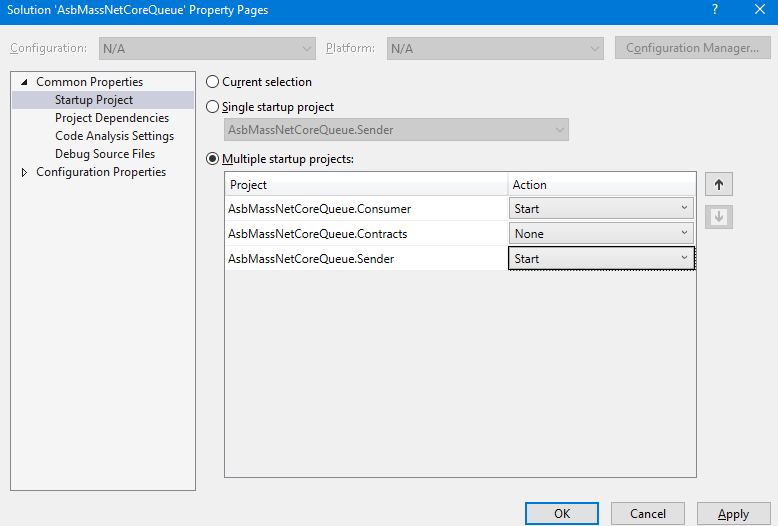Expand the Configuration Properties node
Image resolution: width=778 pixels, height=526 pixels.
pyautogui.click(x=24, y=172)
